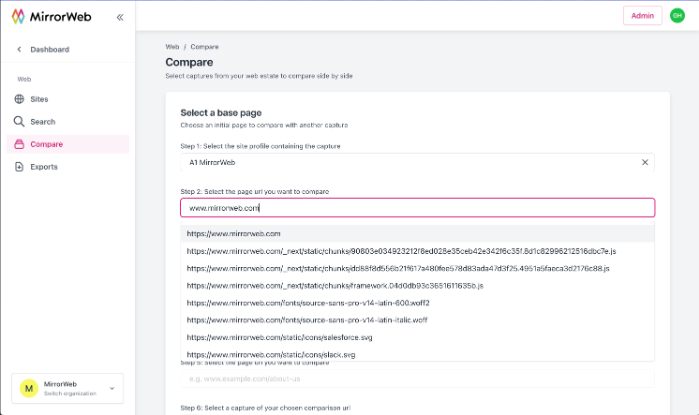Select the latin-600.woff2 font url
The height and width of the screenshot is (415, 699).
click(x=417, y=303)
